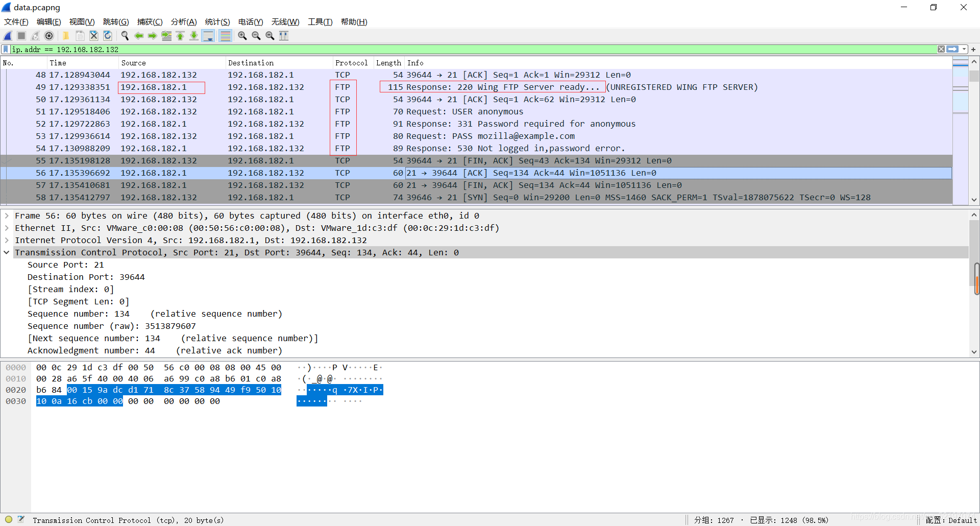Select the Source Port: 21 field

point(66,265)
